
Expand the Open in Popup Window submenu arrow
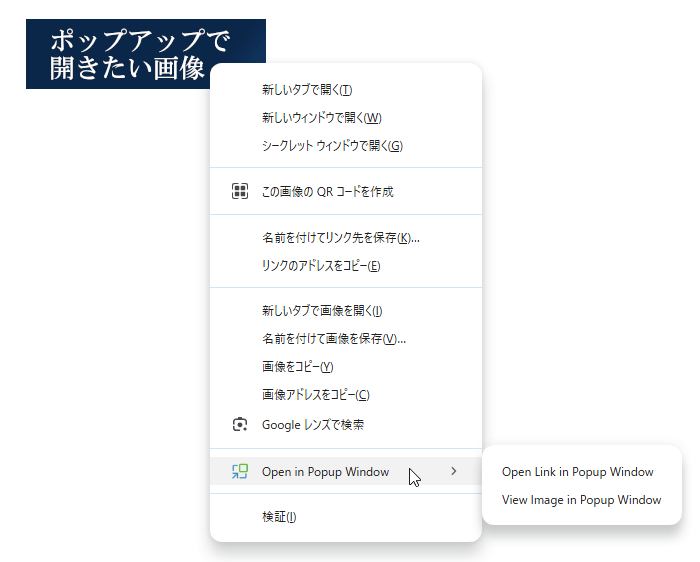click(454, 471)
